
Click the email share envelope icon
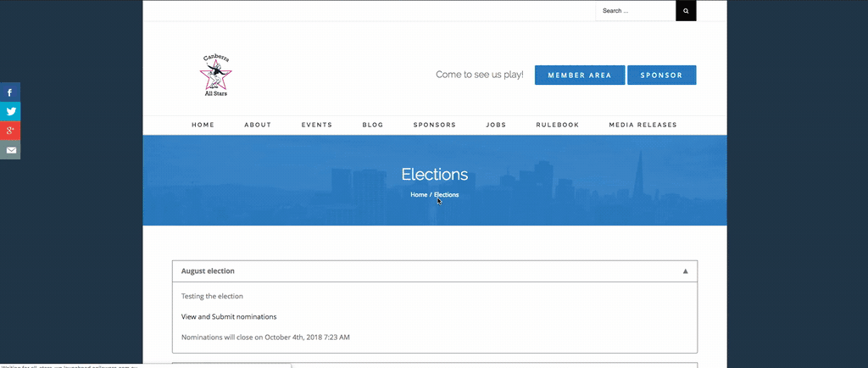10,150
